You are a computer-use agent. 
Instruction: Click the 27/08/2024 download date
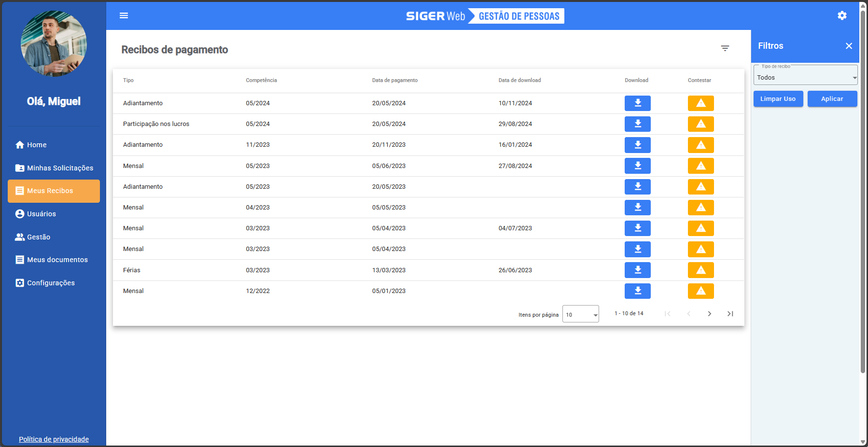(515, 166)
